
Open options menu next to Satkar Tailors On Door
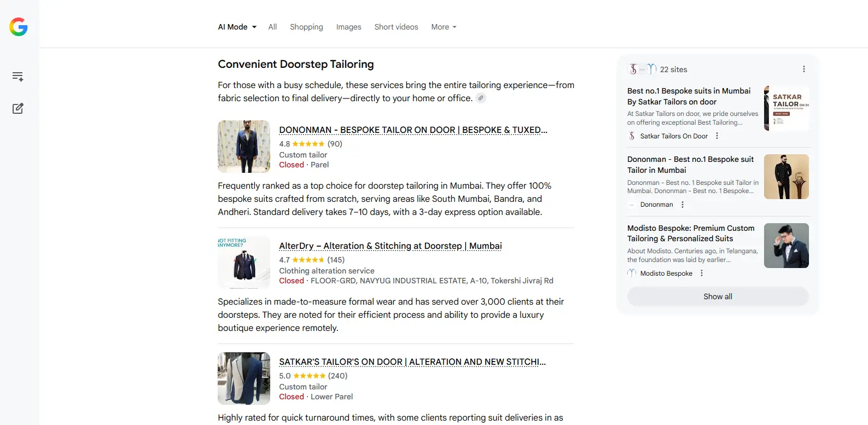[717, 136]
